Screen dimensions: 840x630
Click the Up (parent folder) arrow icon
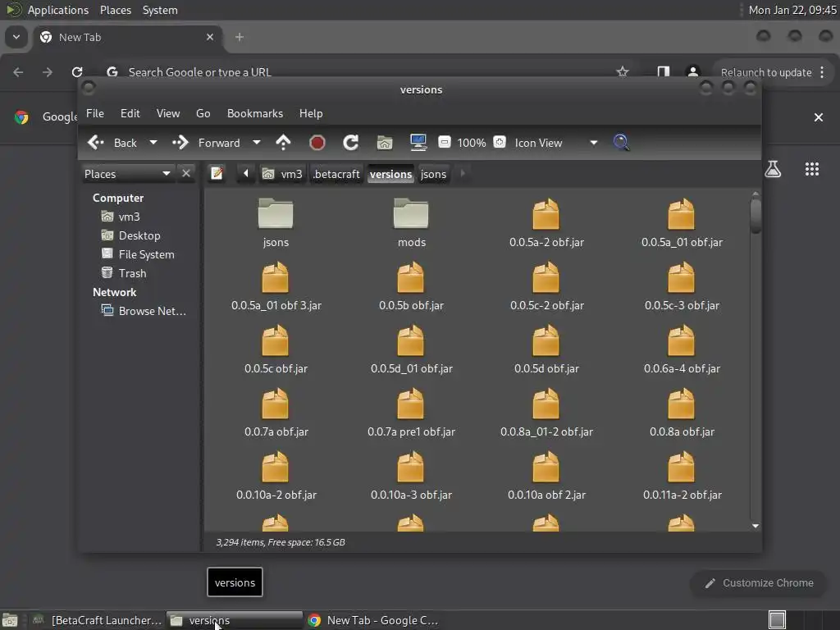pos(283,143)
